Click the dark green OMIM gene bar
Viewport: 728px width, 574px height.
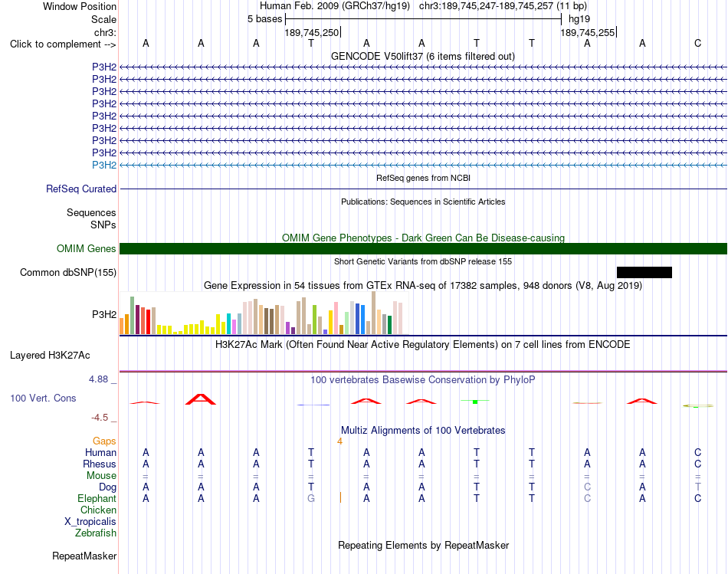[x=423, y=248]
